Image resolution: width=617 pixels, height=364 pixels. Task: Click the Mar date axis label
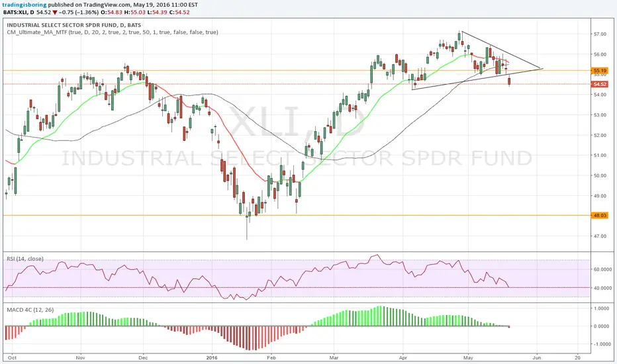point(334,357)
